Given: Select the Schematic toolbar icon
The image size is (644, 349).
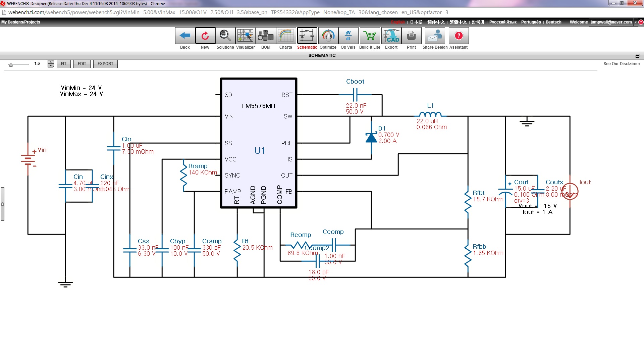Looking at the screenshot, I should click(x=307, y=36).
